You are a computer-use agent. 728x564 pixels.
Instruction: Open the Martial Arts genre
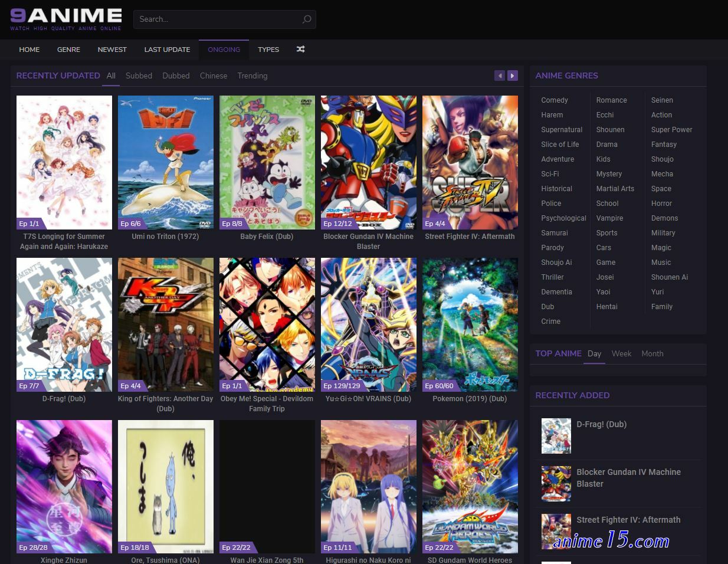(615, 189)
